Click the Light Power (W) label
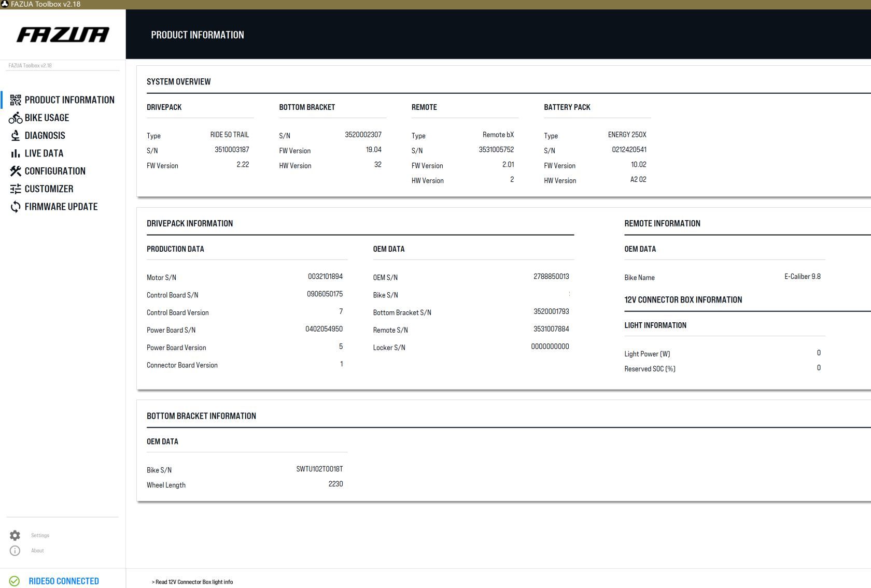This screenshot has height=588, width=871. click(647, 354)
